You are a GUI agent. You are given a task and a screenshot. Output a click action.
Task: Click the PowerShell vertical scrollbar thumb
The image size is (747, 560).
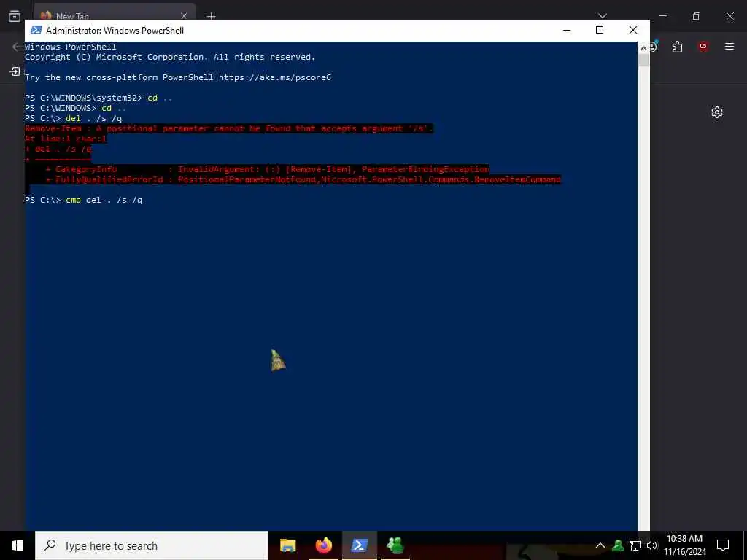click(x=643, y=60)
